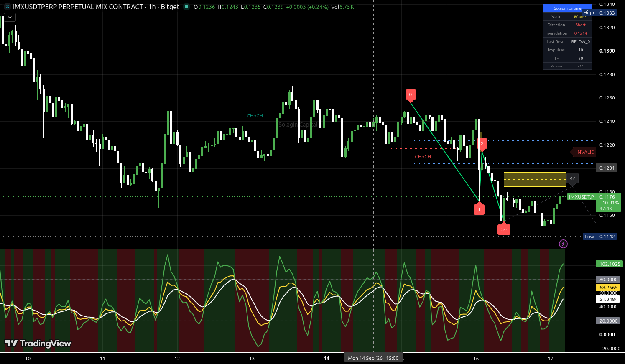
Task: Click the 0.1214 invalidation value
Action: [580, 33]
